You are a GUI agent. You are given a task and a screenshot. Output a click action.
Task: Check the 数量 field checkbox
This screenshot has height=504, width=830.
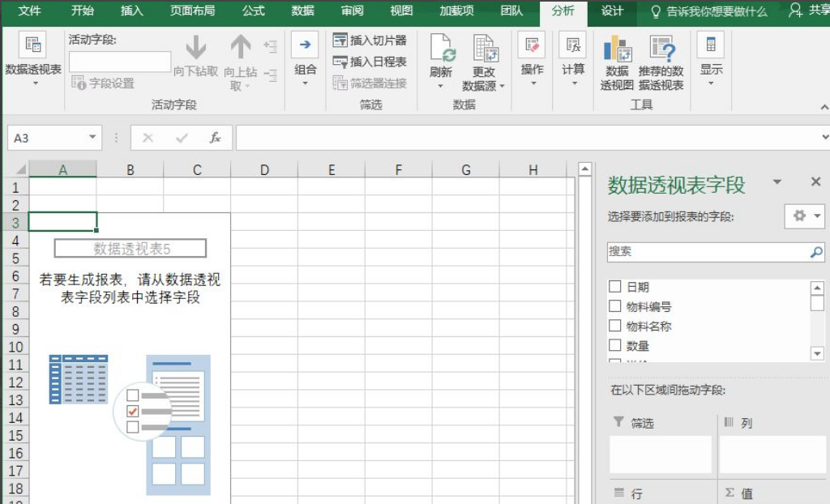click(x=614, y=345)
